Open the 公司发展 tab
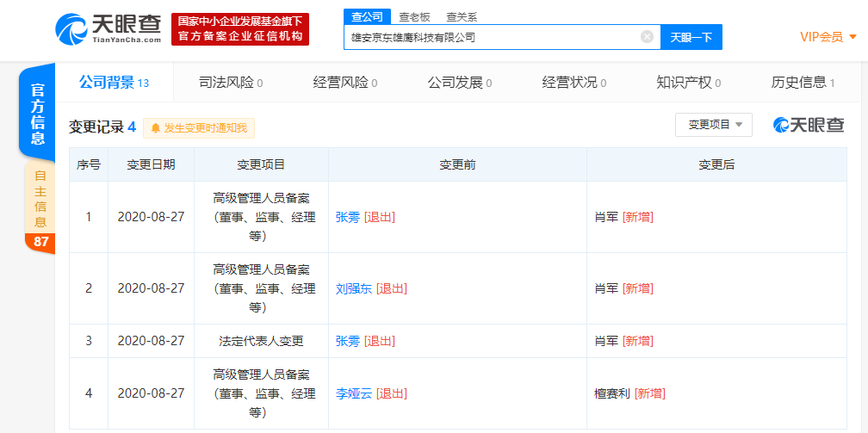 coord(460,83)
